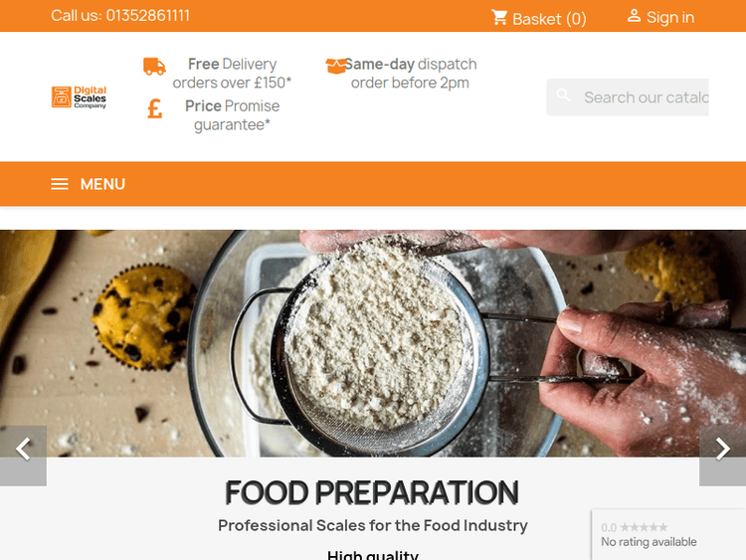Expand the MENU navigation label

(x=102, y=184)
